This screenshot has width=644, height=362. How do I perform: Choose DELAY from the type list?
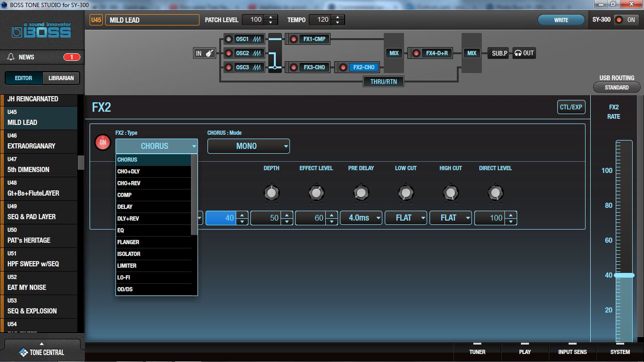pyautogui.click(x=153, y=207)
